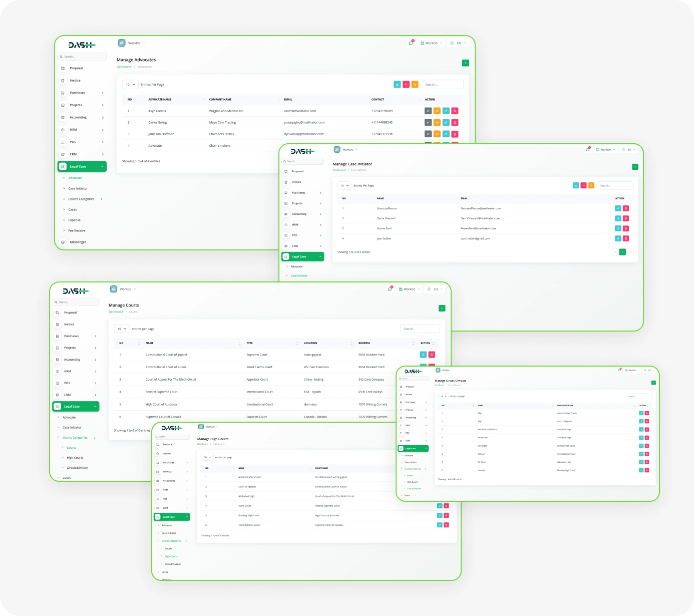Open entries-per-page dropdown on Manage Advocates
This screenshot has height=616, width=694.
tap(130, 85)
